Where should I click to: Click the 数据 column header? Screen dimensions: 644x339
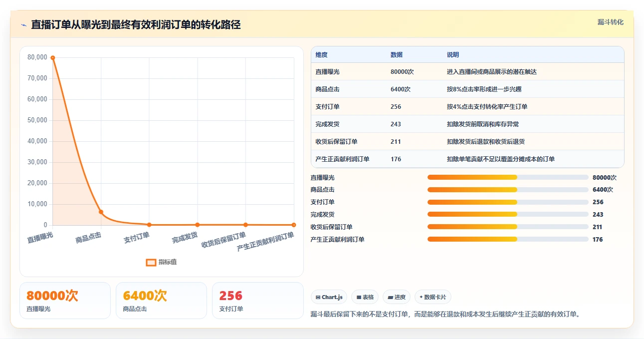(397, 55)
